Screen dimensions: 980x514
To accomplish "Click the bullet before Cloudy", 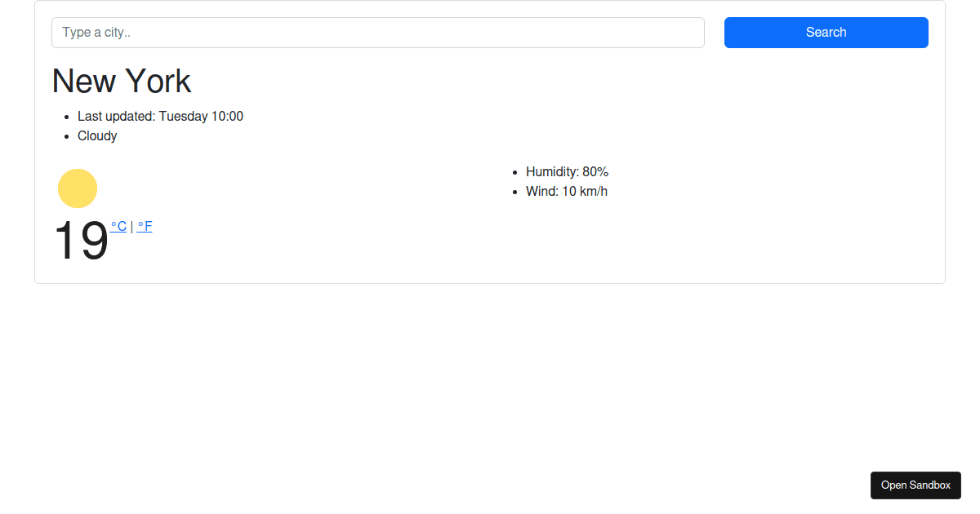I will coord(65,137).
